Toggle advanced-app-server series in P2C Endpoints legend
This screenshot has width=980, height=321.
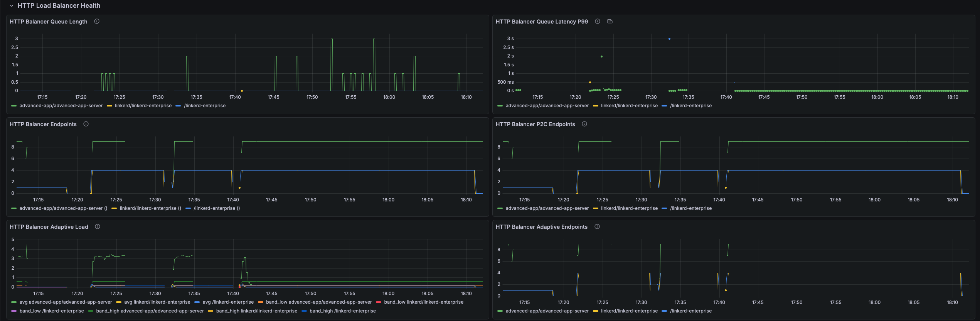(547, 208)
